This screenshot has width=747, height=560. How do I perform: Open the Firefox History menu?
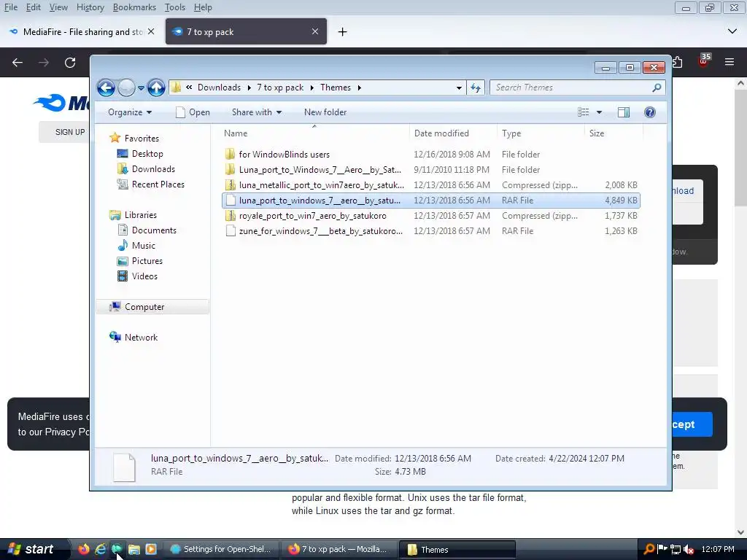[x=90, y=7]
